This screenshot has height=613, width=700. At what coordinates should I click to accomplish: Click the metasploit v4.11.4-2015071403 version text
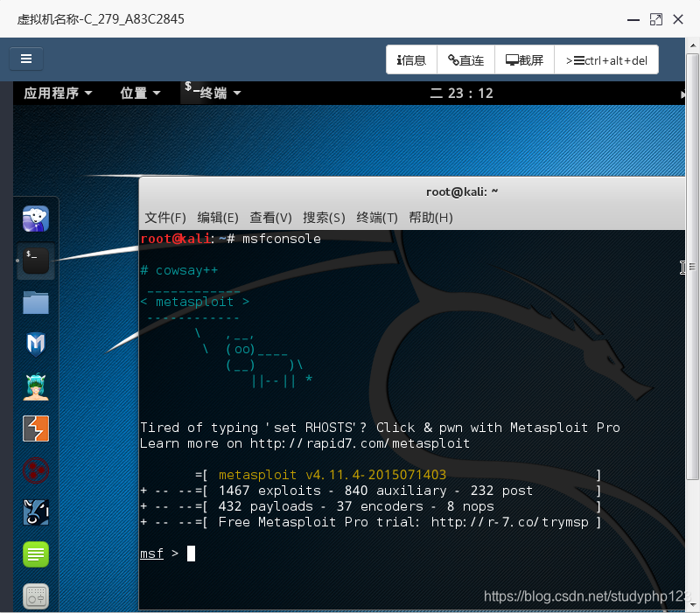coord(332,475)
